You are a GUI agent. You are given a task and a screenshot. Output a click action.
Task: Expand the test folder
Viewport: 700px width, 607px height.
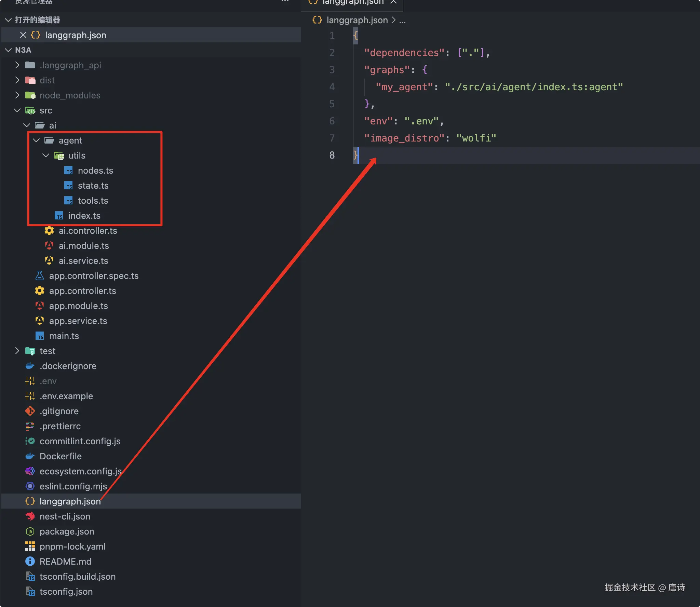point(17,351)
